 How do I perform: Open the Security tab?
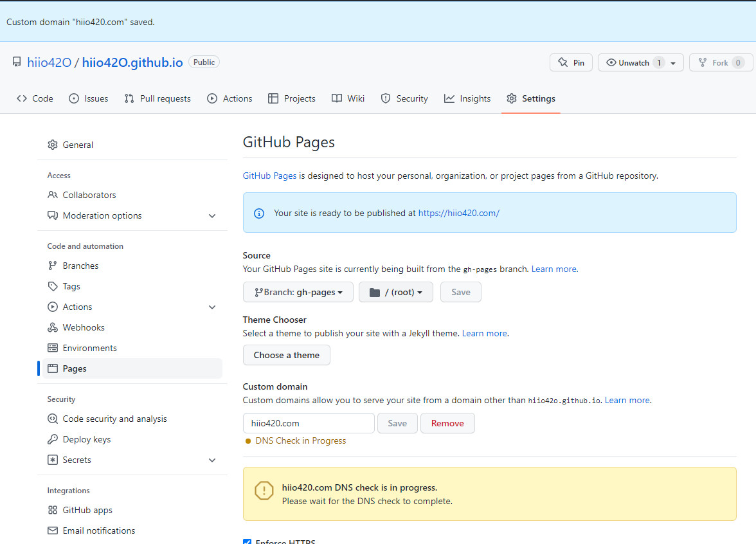click(404, 98)
